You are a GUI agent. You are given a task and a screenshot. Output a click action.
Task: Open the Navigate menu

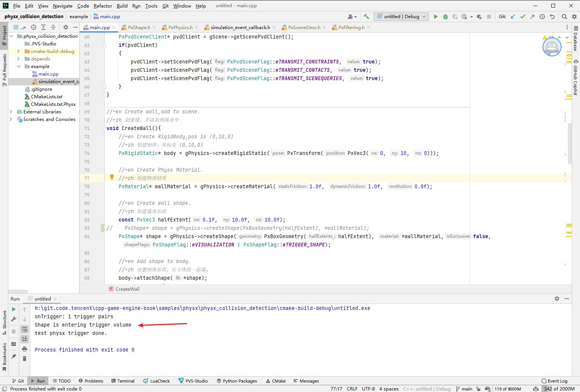pyautogui.click(x=62, y=6)
